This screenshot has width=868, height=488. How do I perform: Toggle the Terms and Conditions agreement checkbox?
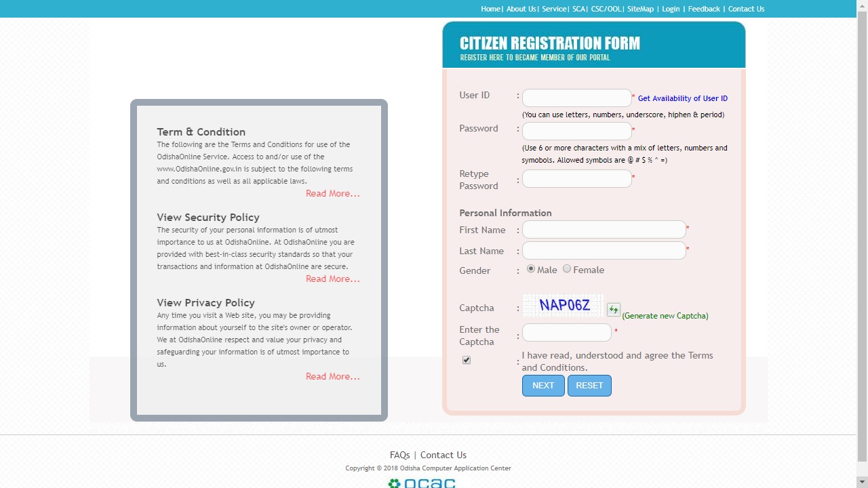[467, 360]
